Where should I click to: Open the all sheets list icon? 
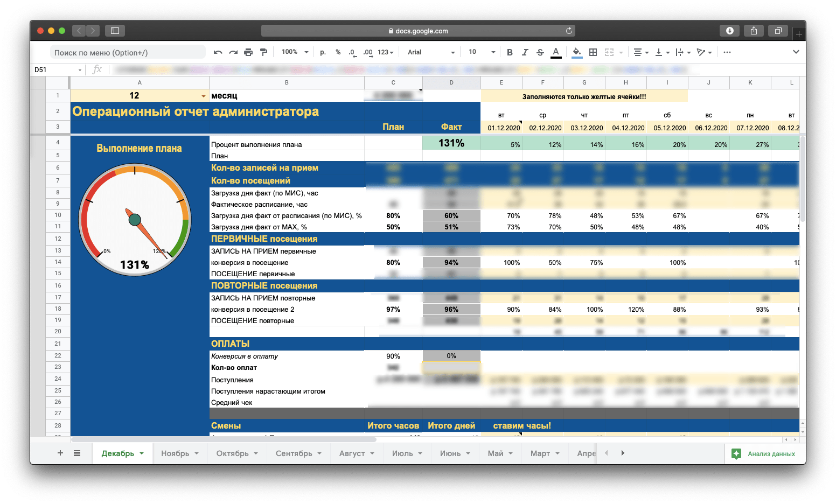[x=77, y=453]
